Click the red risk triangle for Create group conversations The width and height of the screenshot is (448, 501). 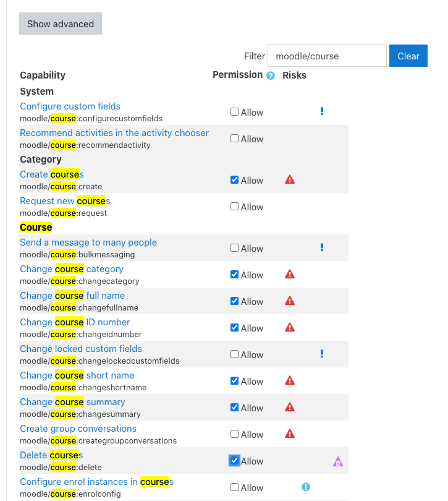click(x=289, y=434)
